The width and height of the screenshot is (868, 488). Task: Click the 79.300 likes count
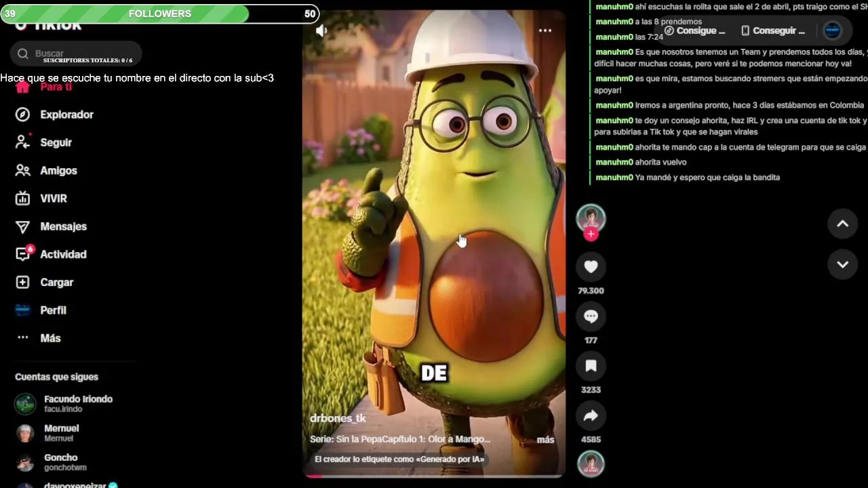(591, 291)
